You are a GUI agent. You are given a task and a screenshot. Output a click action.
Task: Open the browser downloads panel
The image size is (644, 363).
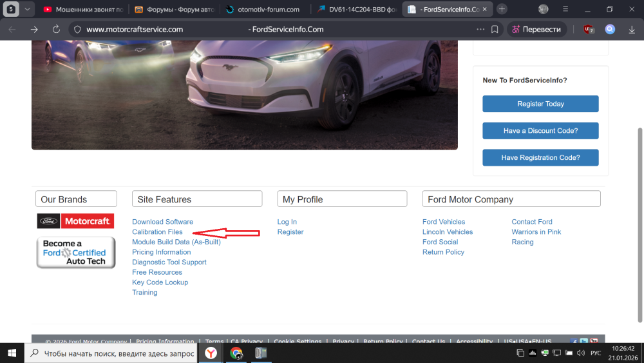[632, 29]
